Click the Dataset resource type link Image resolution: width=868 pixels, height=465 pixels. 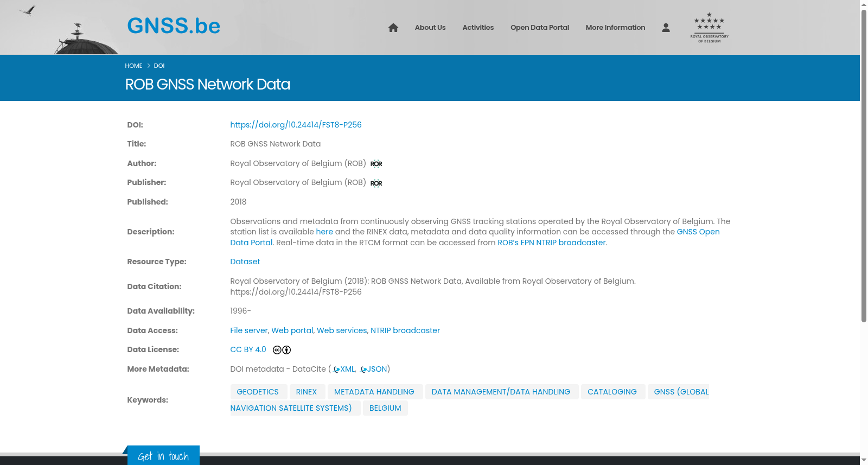pyautogui.click(x=245, y=262)
